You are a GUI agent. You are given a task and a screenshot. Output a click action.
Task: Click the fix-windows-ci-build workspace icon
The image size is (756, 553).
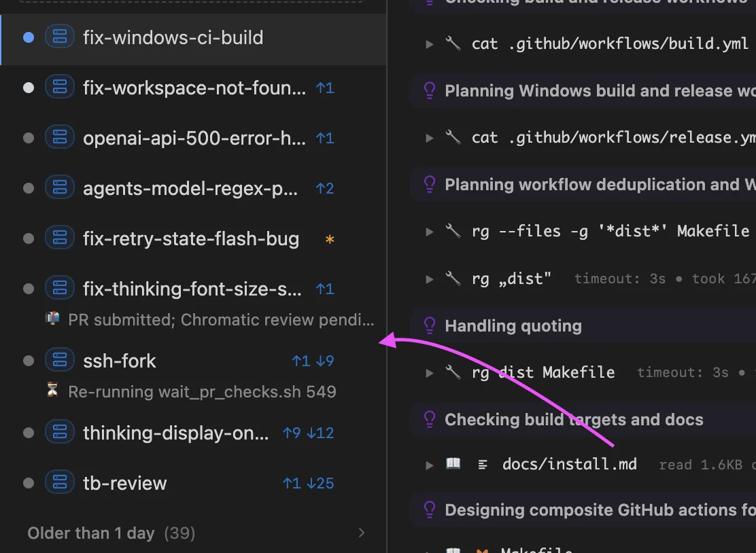coord(60,37)
